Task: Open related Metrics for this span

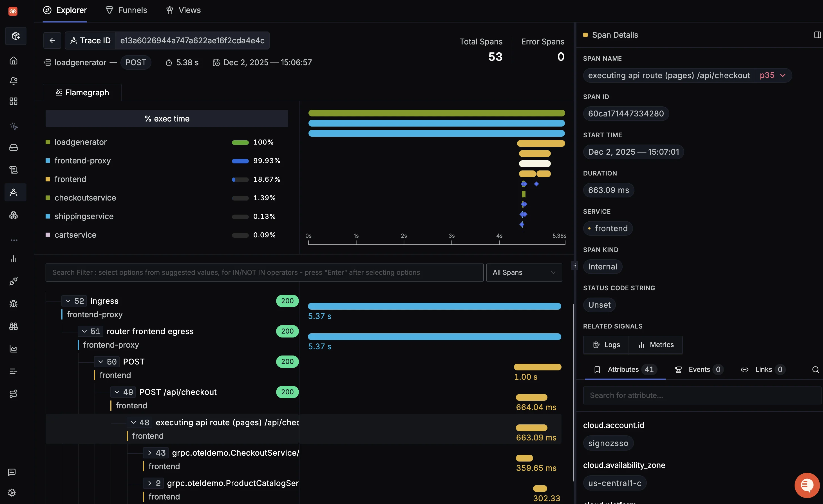Action: coord(656,345)
